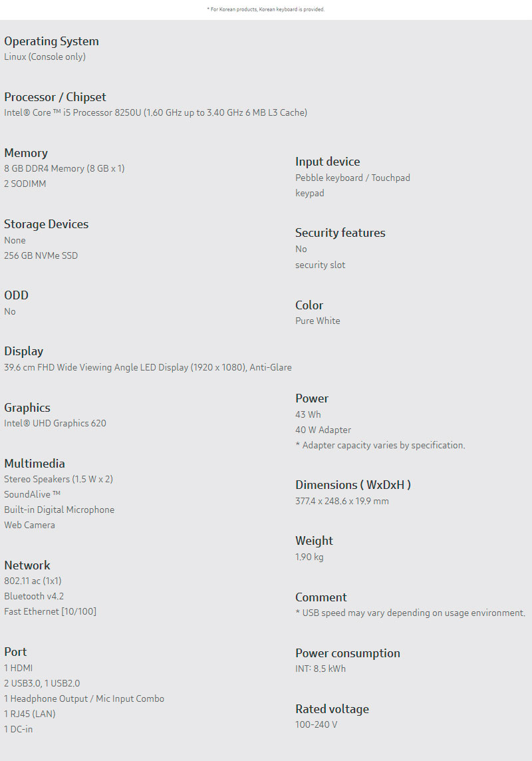Select the Display section heading

tap(23, 351)
